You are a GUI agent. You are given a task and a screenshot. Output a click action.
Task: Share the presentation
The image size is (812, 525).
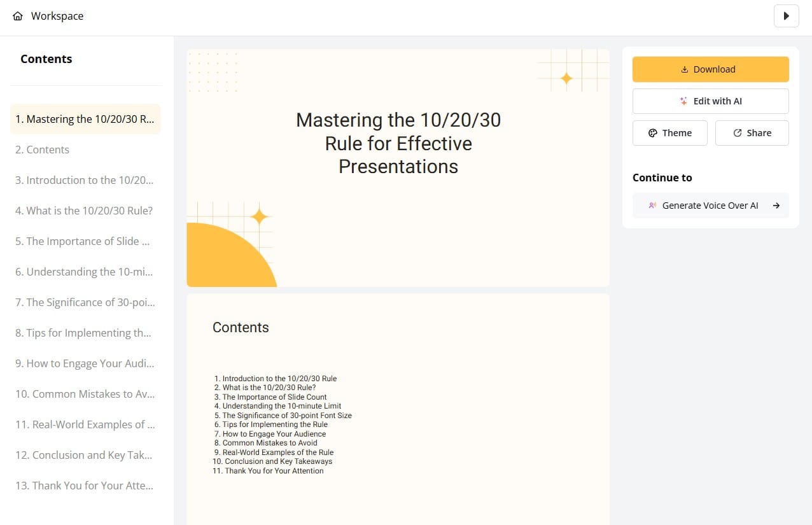pyautogui.click(x=752, y=133)
